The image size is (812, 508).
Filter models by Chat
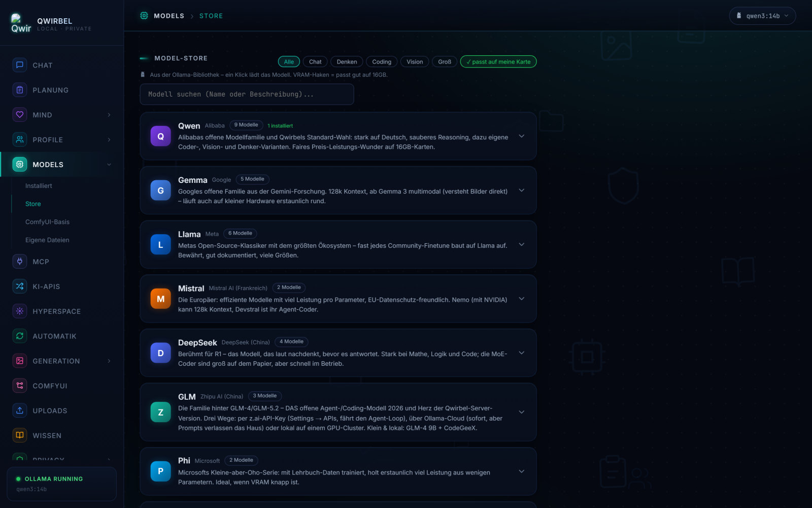[315, 62]
